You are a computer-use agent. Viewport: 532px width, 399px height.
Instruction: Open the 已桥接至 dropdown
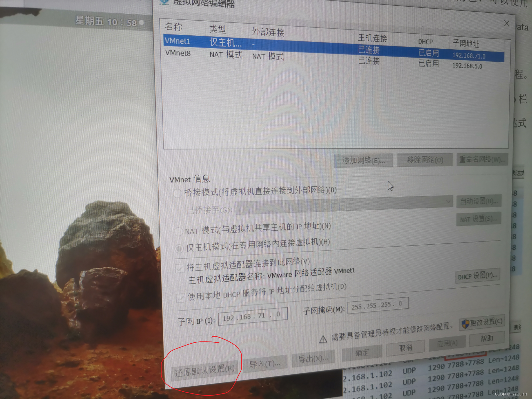point(344,205)
